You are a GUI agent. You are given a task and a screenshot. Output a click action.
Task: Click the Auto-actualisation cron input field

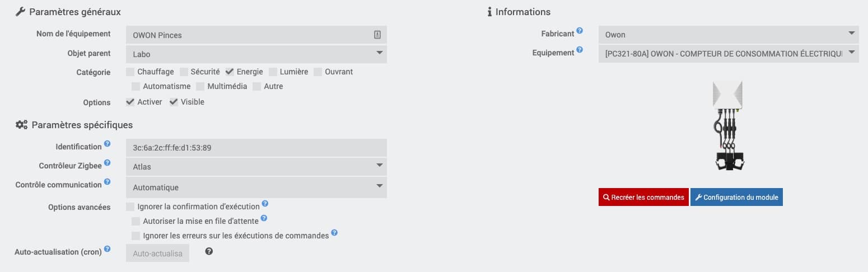158,253
